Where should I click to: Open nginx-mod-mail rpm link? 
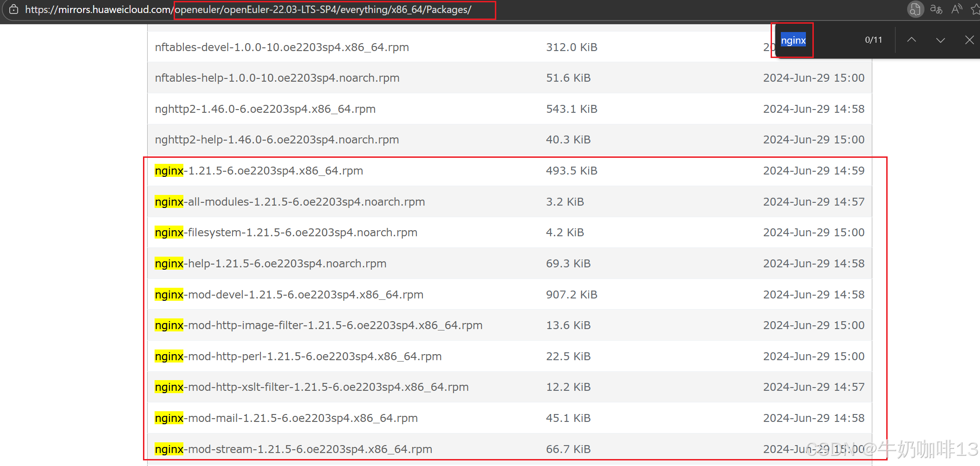[x=286, y=418]
